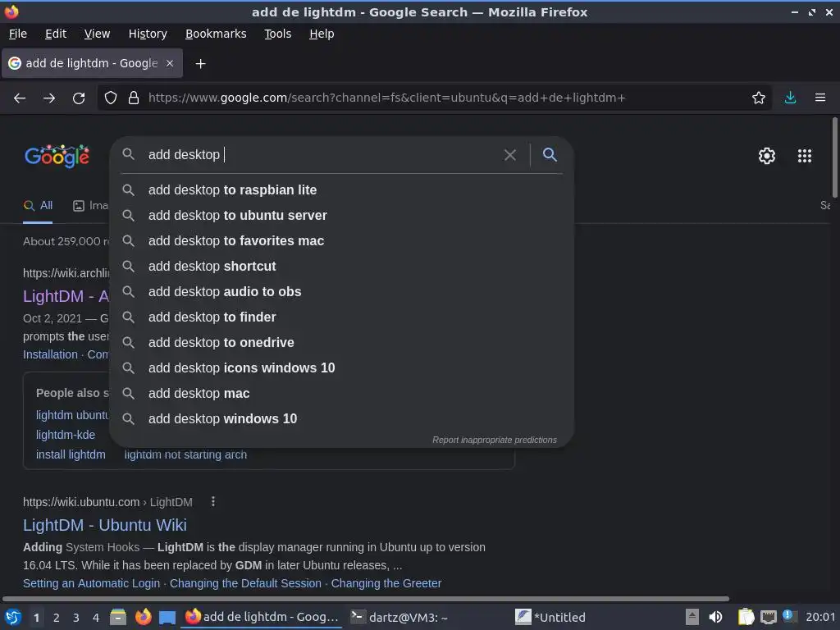The image size is (840, 630).
Task: Click the page vertical scrollbar
Action: tap(834, 157)
